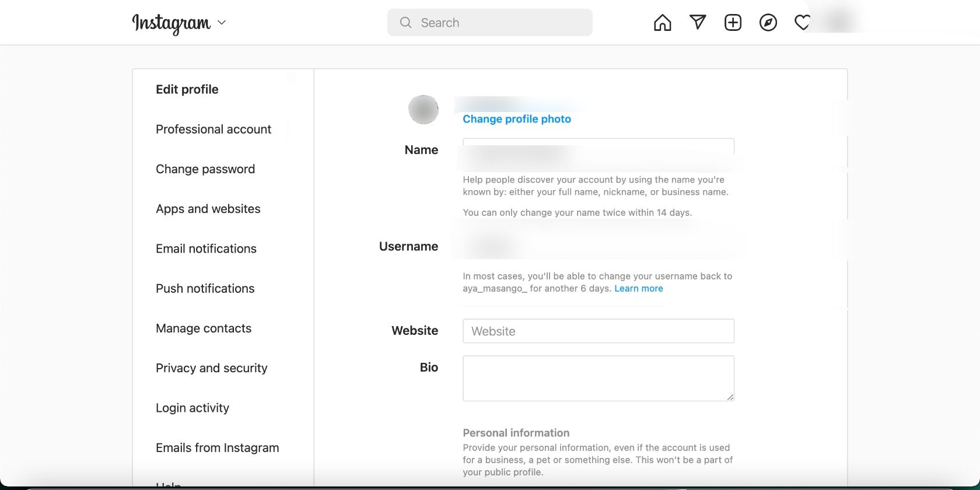Screen dimensions: 980x490
Task: Click Change profile photo link
Action: coord(516,119)
